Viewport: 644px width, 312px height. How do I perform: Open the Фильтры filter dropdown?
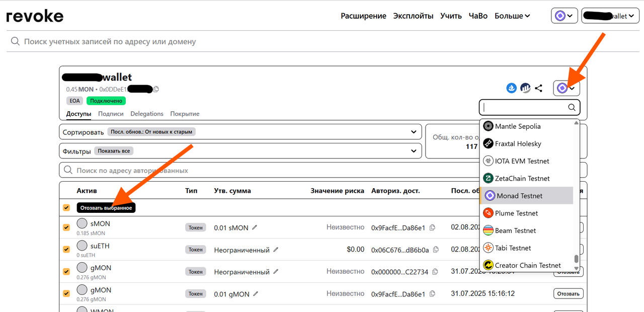[240, 151]
